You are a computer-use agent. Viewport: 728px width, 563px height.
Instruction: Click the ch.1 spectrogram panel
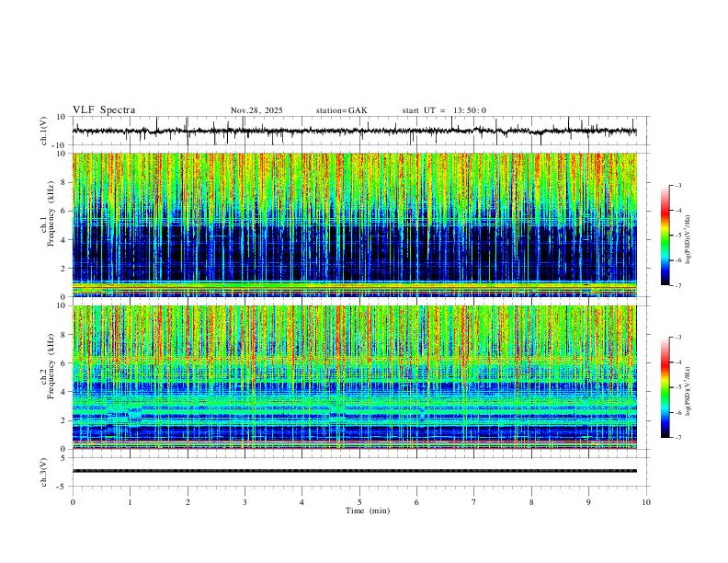pyautogui.click(x=354, y=224)
